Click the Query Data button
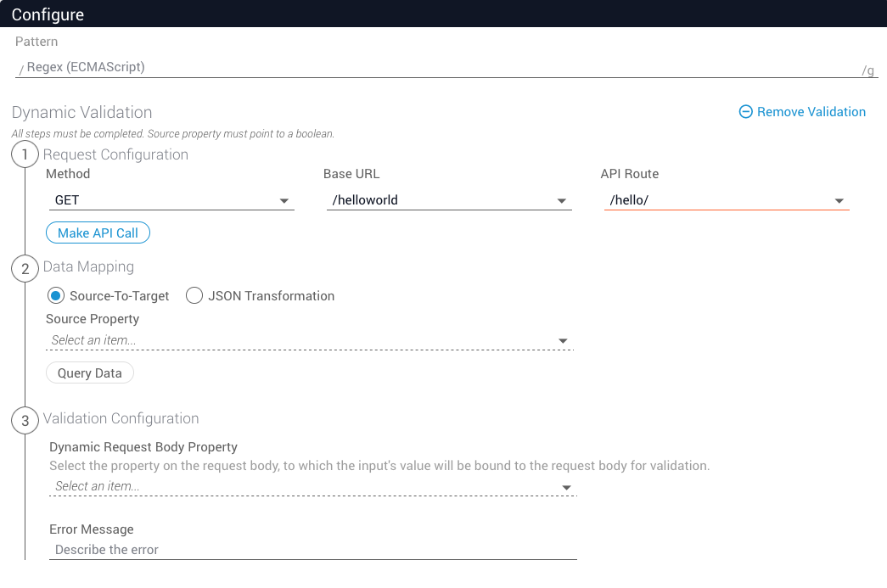 [90, 373]
